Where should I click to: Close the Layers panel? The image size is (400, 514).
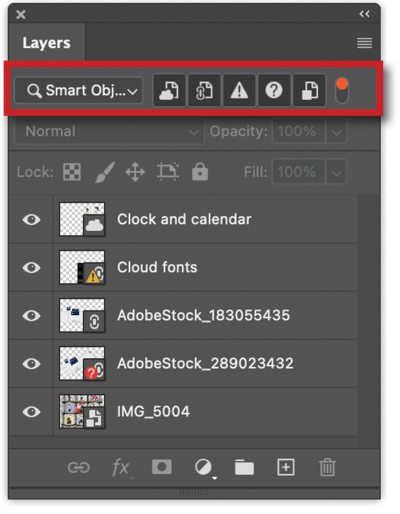21,14
